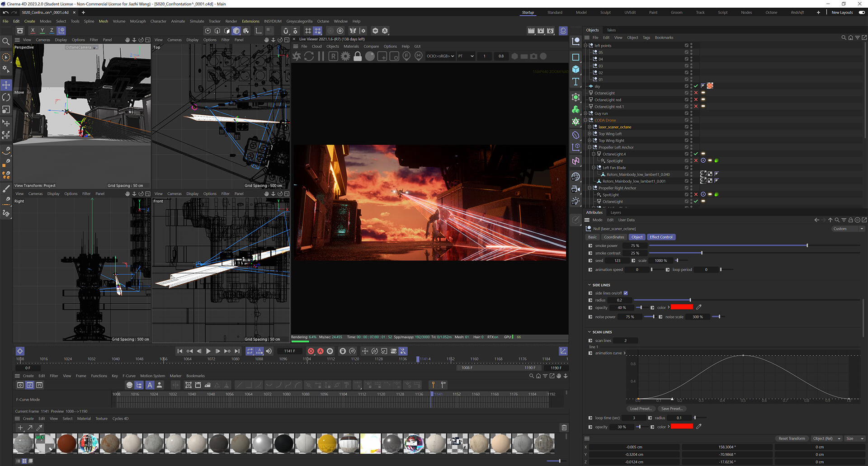Open the Custom dropdown in Attributes
The width and height of the screenshot is (868, 466).
tap(849, 229)
